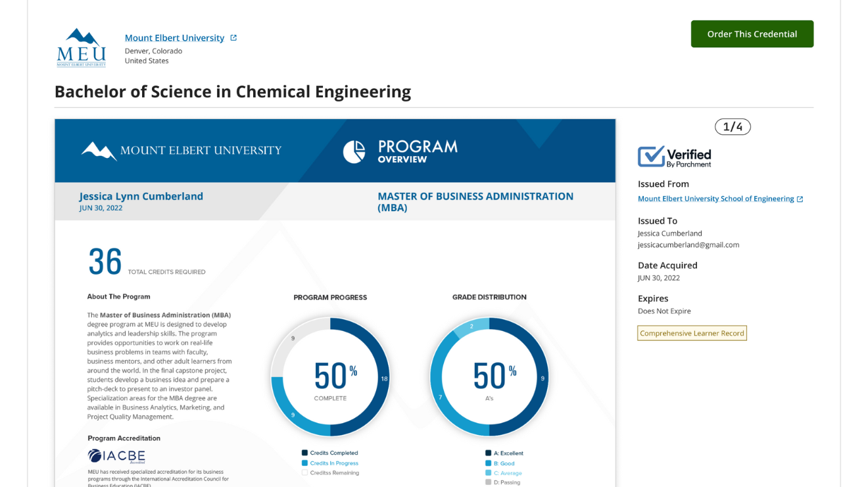Viewport: 868px width, 487px height.
Task: Click the Credits In Progress legend swatch
Action: tap(304, 463)
